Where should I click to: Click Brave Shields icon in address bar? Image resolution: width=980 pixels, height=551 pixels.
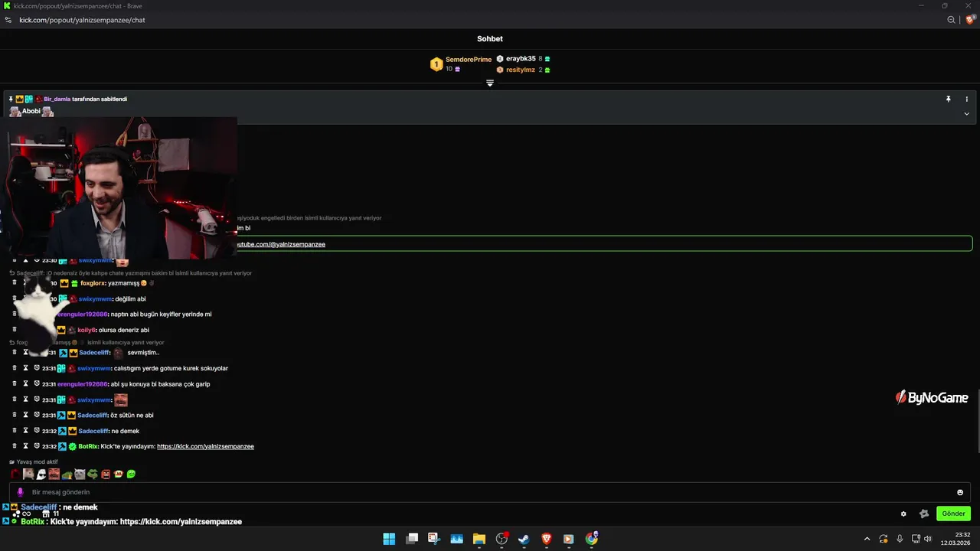tap(970, 20)
